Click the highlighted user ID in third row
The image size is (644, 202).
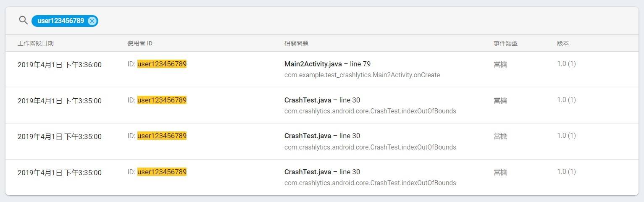click(x=162, y=136)
